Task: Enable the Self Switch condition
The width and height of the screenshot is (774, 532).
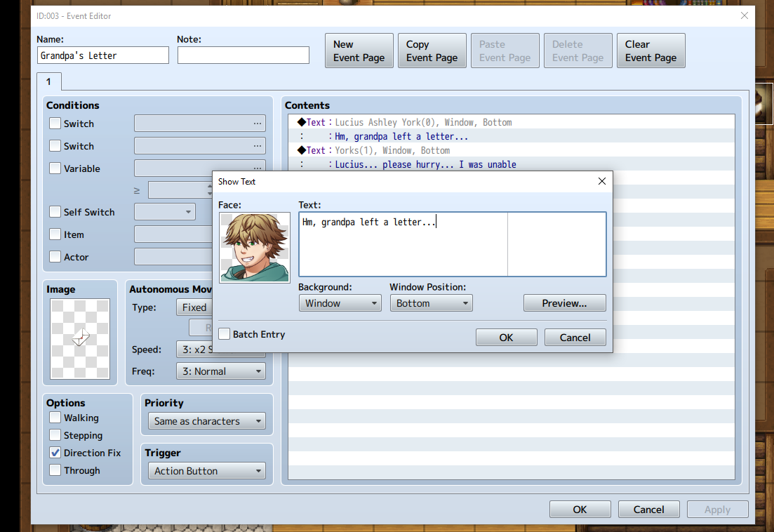Action: click(x=55, y=212)
